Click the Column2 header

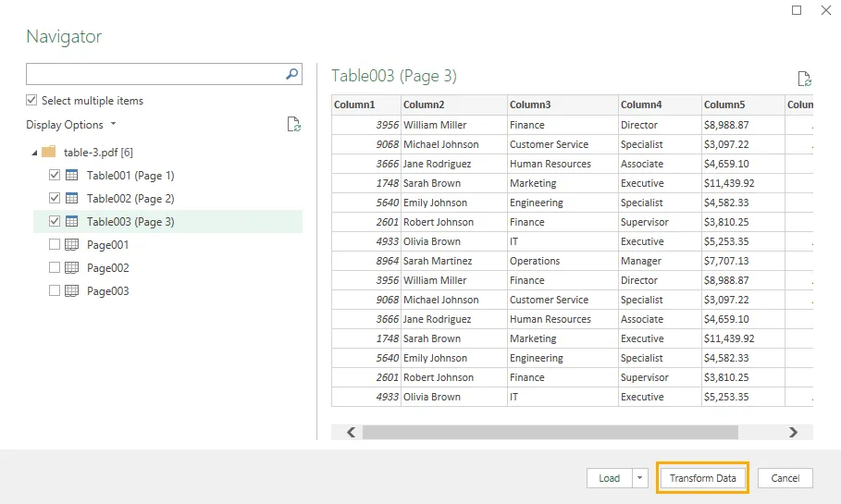coord(453,104)
